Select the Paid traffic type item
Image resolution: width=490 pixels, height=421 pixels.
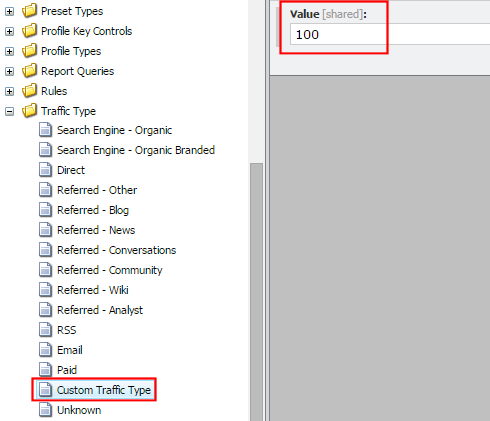click(x=67, y=370)
